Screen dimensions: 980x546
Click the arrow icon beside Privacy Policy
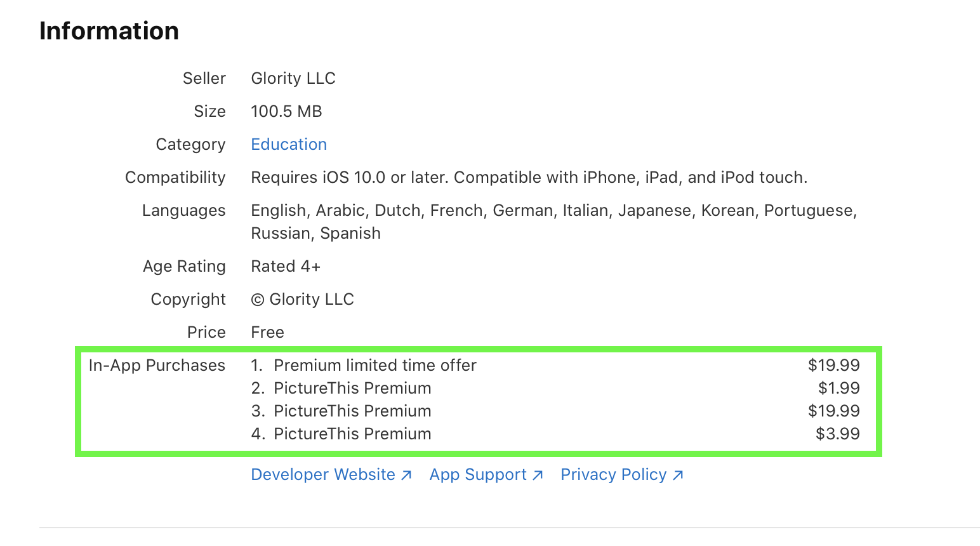coord(678,475)
